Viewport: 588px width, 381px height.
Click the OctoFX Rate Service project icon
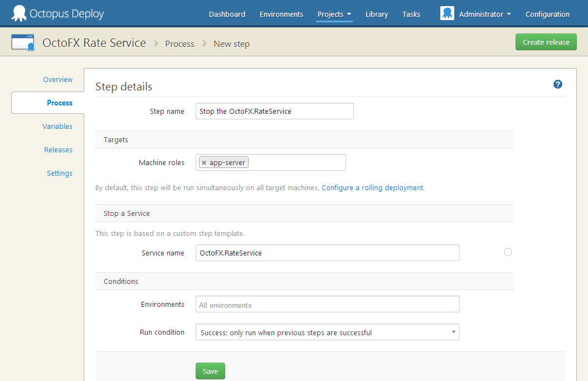pyautogui.click(x=23, y=42)
